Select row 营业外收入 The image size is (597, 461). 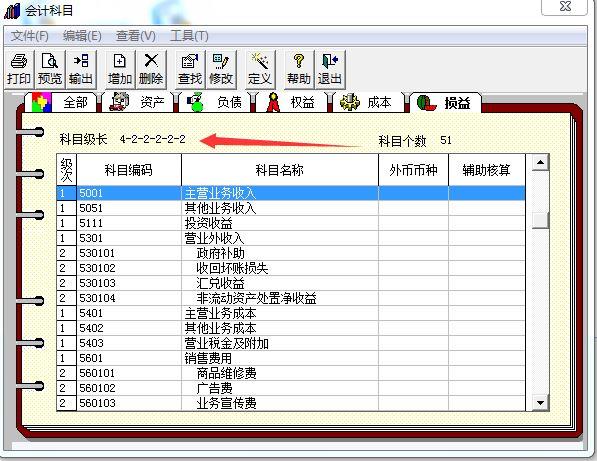click(291, 238)
